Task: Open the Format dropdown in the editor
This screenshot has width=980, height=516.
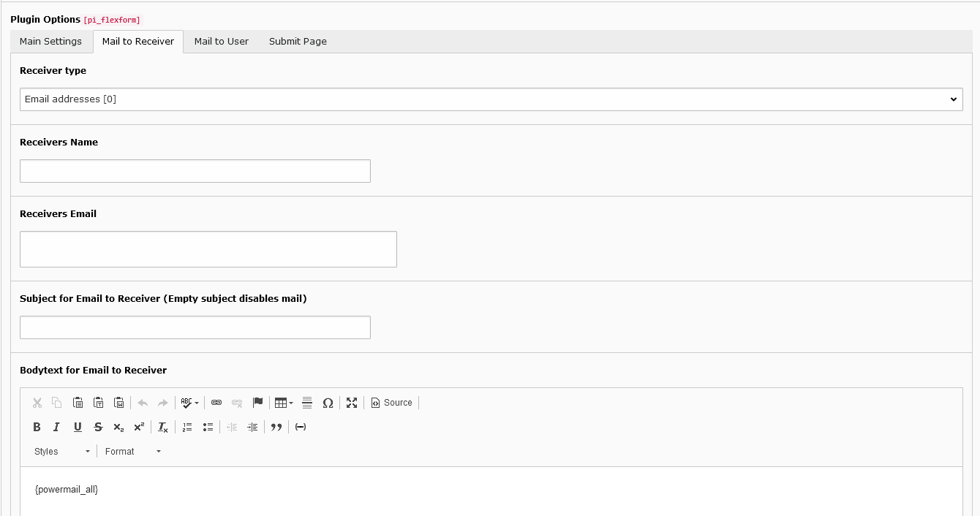Action: point(130,451)
